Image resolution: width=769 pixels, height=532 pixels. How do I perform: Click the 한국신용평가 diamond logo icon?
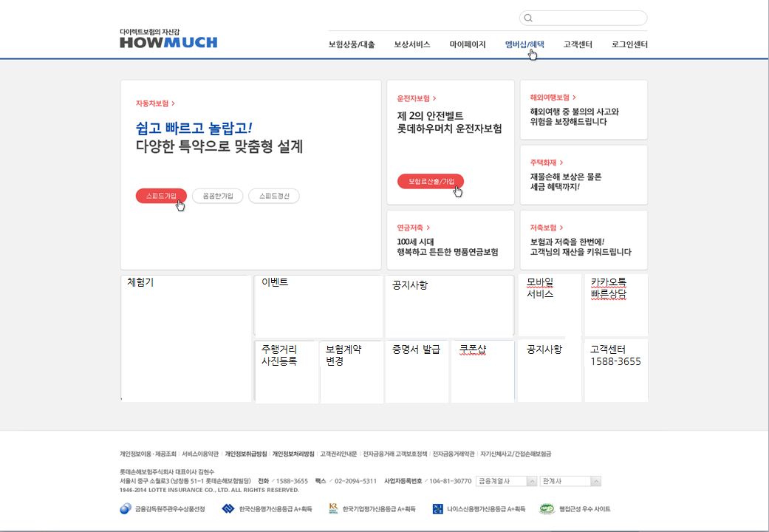tap(228, 508)
